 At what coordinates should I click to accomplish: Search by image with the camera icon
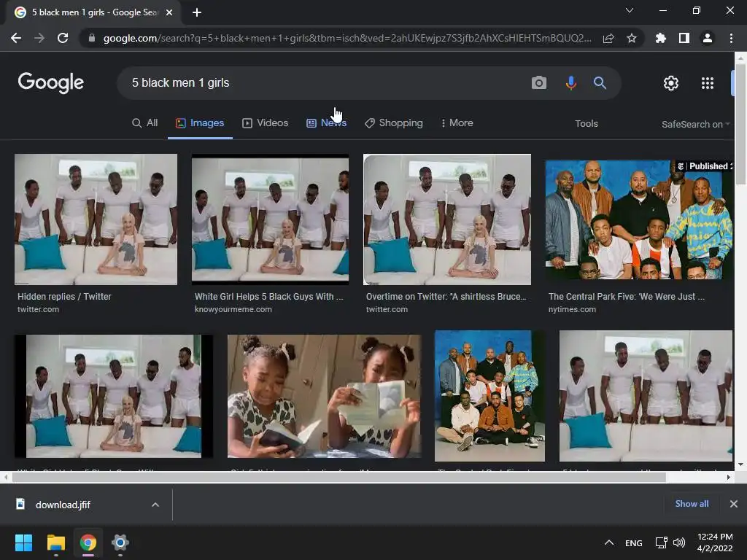tap(539, 83)
